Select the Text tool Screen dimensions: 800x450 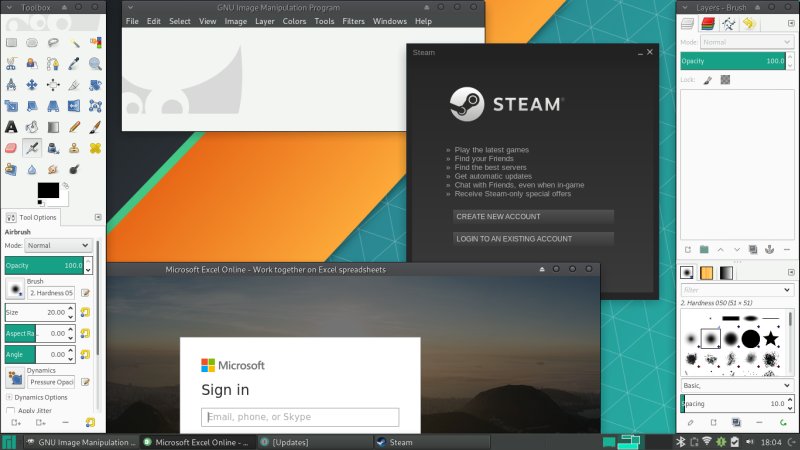[x=11, y=127]
